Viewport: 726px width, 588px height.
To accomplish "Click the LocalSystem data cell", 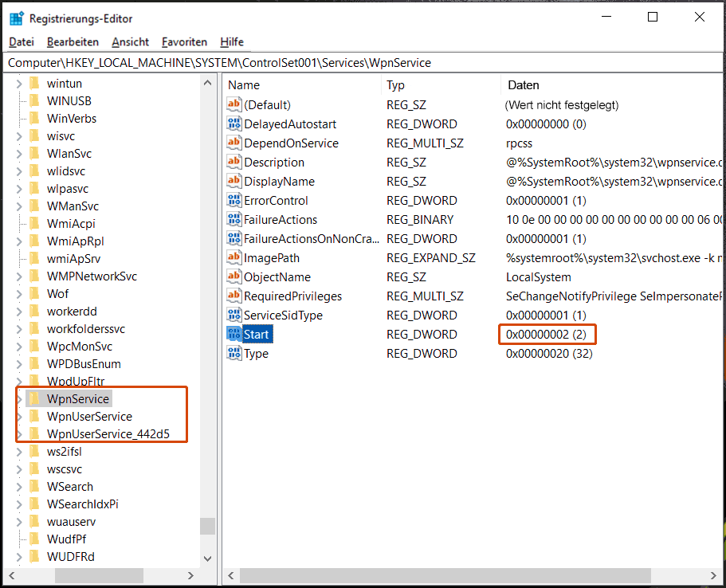I will click(x=538, y=276).
